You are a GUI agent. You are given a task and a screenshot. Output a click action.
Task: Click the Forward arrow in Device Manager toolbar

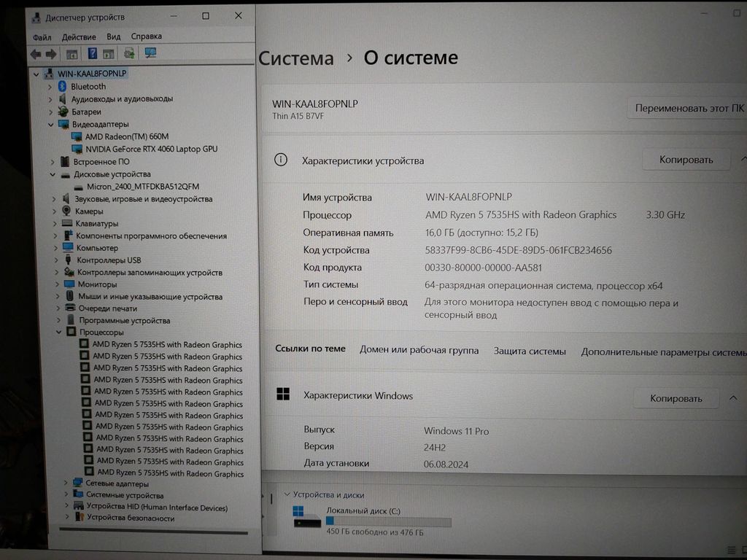tap(51, 54)
